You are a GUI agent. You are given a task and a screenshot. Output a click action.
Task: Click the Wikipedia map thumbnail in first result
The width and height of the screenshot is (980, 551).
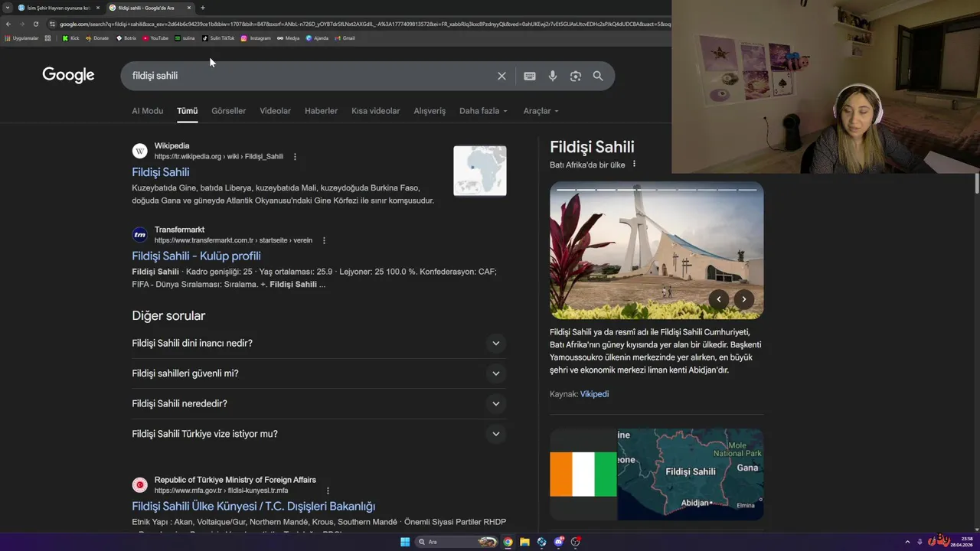(x=480, y=171)
